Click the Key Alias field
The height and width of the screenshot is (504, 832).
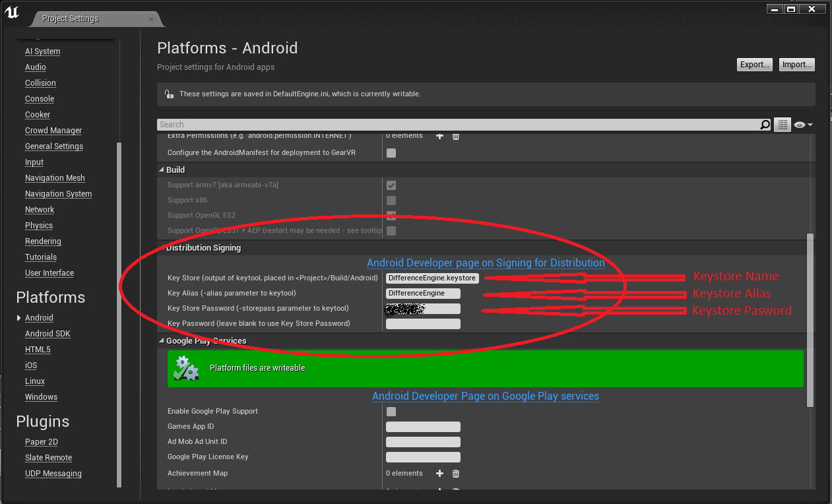423,294
